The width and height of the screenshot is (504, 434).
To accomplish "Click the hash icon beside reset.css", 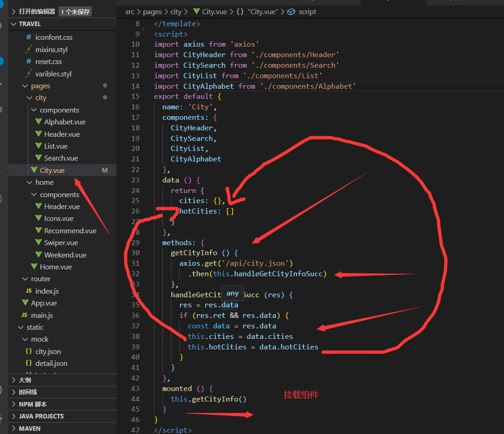I will [x=29, y=61].
